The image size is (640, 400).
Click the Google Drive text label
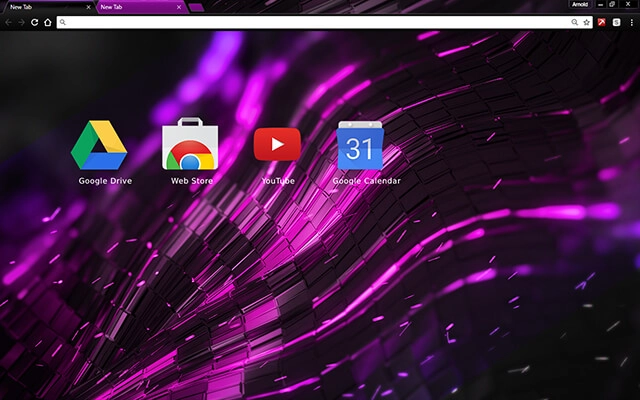pyautogui.click(x=105, y=181)
